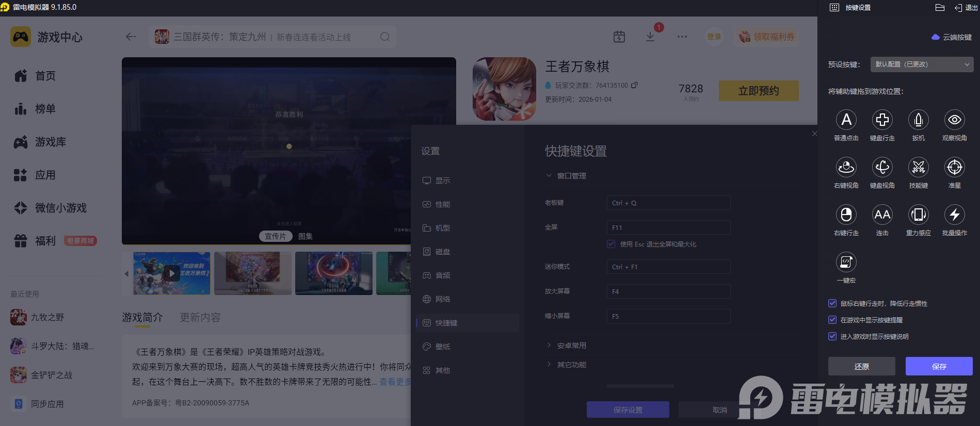Open 微信小游戏 in sidebar
Screen dimensions: 980x426
(x=51, y=208)
